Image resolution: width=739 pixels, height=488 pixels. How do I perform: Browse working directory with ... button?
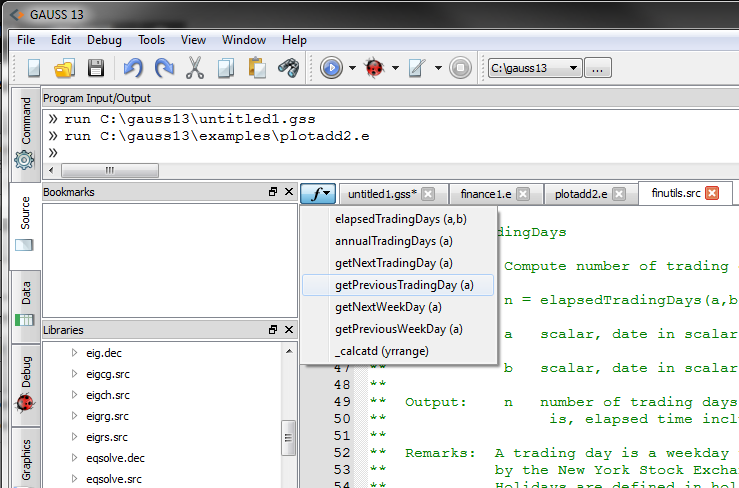pos(598,68)
